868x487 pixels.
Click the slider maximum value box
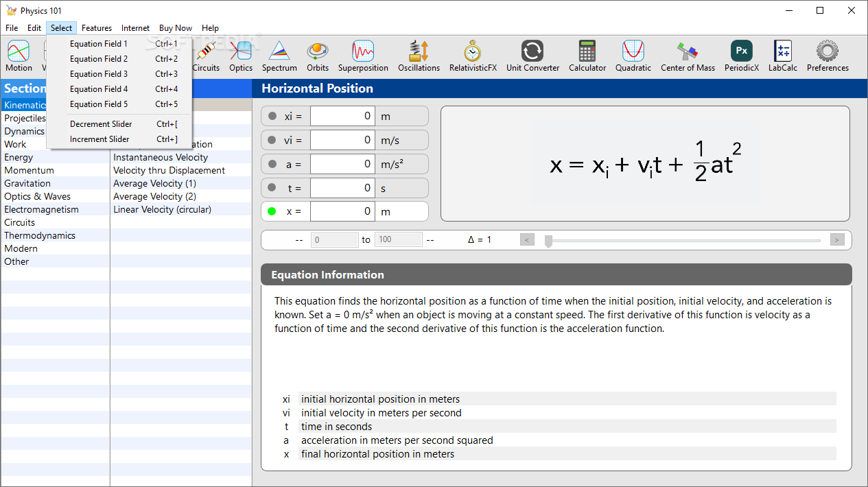coord(399,239)
